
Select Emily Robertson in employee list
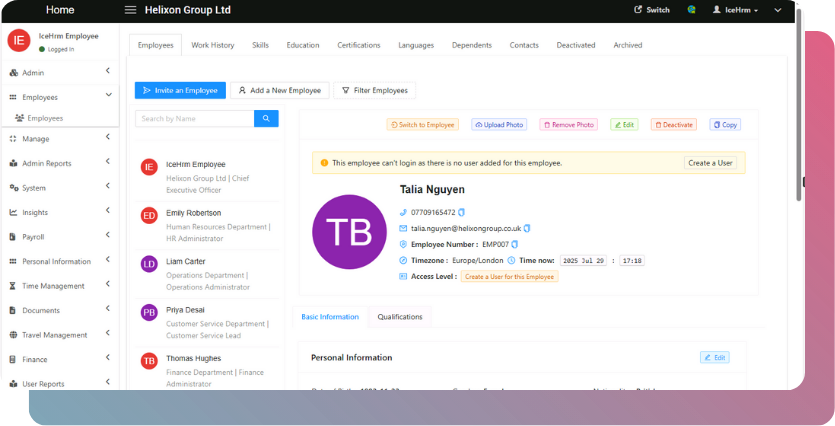(207, 225)
